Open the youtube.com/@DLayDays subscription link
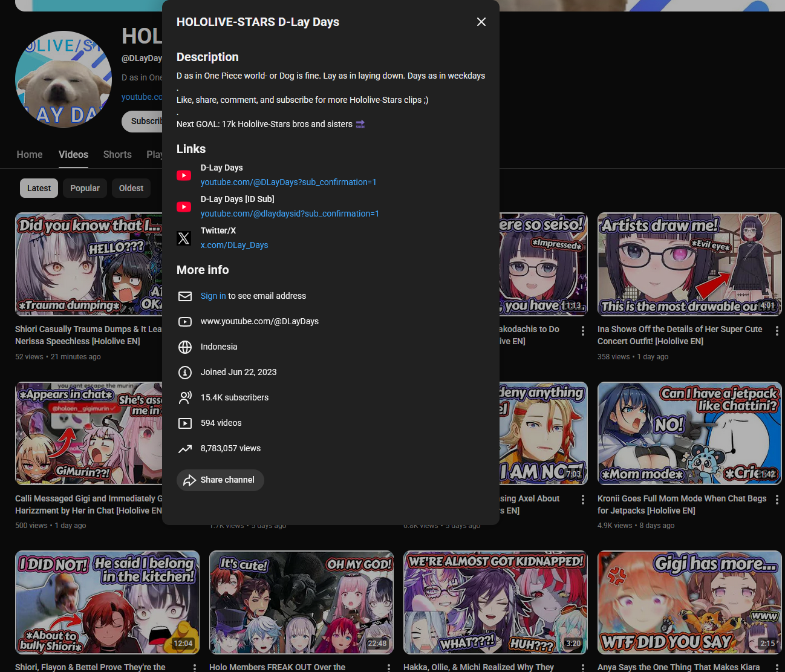This screenshot has height=672, width=785. (288, 182)
